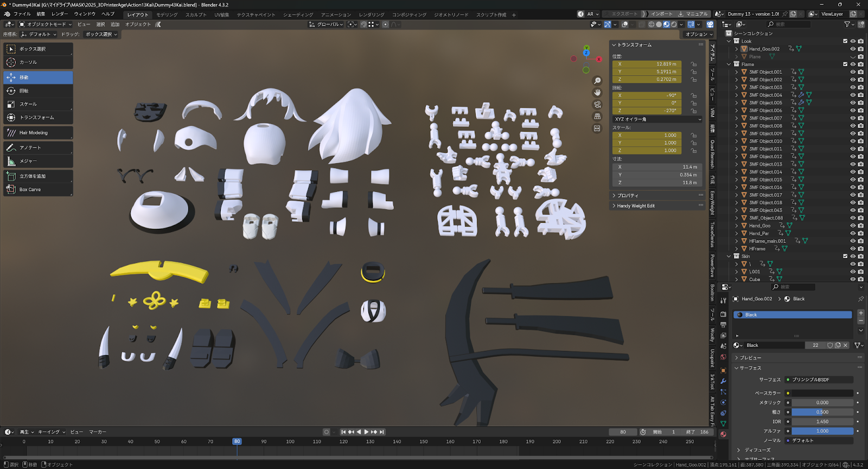Click the ベースカラー color swatch

[x=822, y=393]
